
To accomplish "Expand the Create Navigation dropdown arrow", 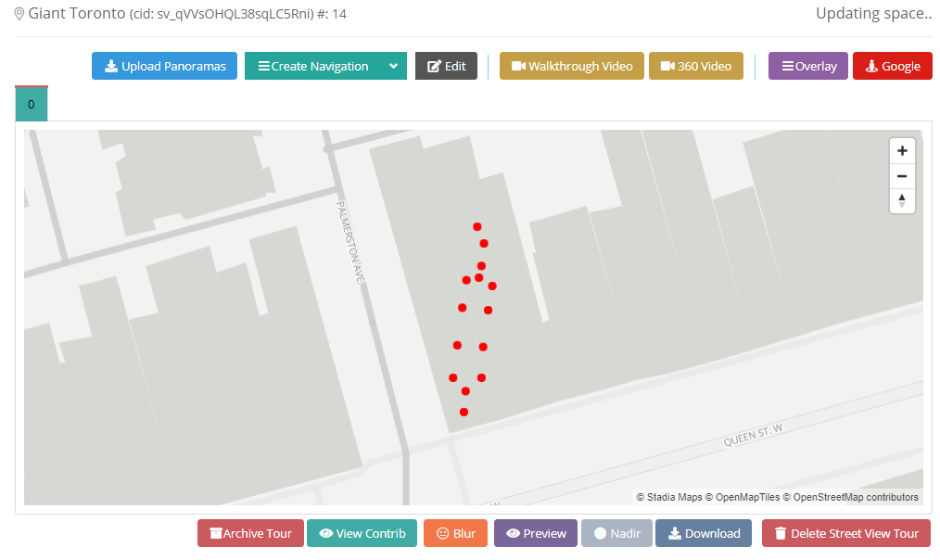I will [394, 66].
